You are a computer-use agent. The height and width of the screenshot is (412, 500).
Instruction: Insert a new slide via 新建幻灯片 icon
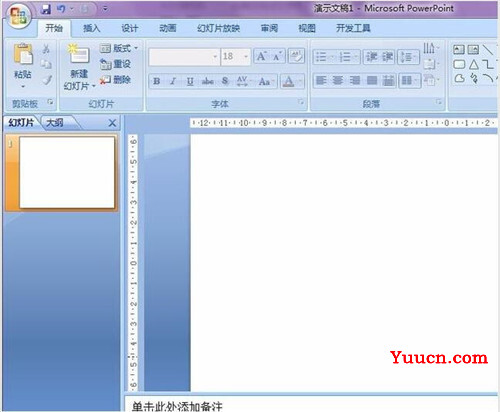pyautogui.click(x=78, y=54)
